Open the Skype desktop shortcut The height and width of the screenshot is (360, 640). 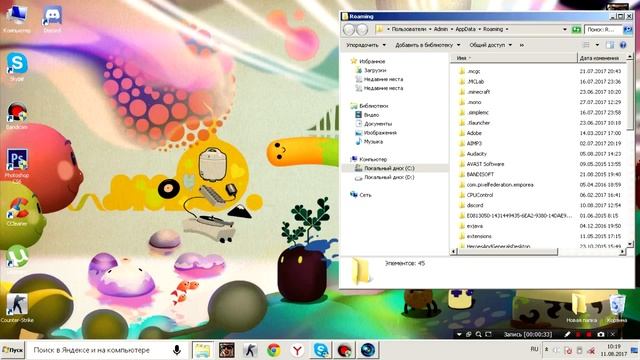[x=17, y=67]
